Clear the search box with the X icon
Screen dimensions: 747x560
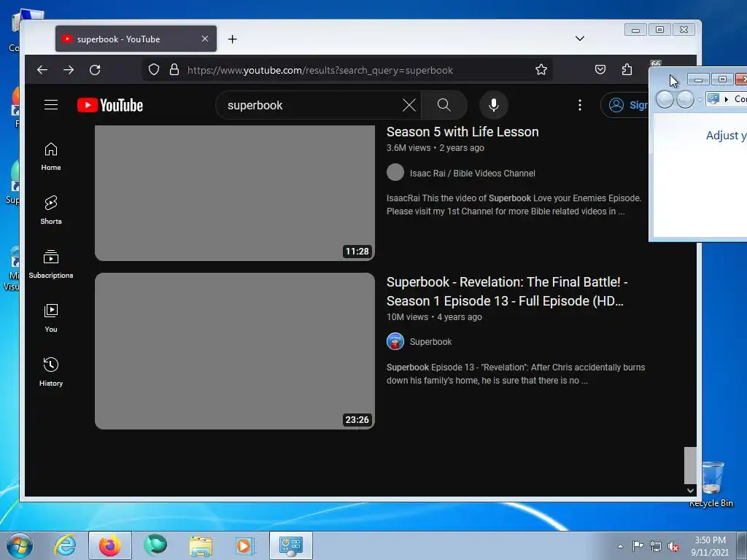tap(409, 105)
